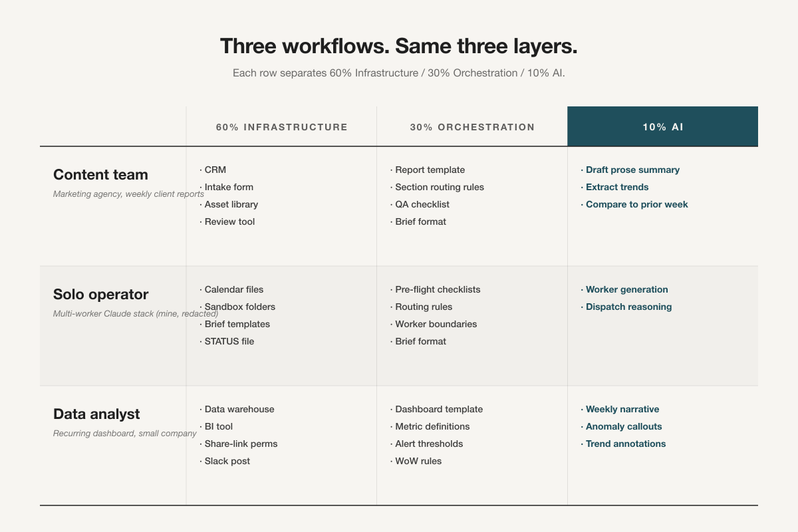
Task: Click 'Brief format' in the Solo operator row
Action: tap(418, 341)
